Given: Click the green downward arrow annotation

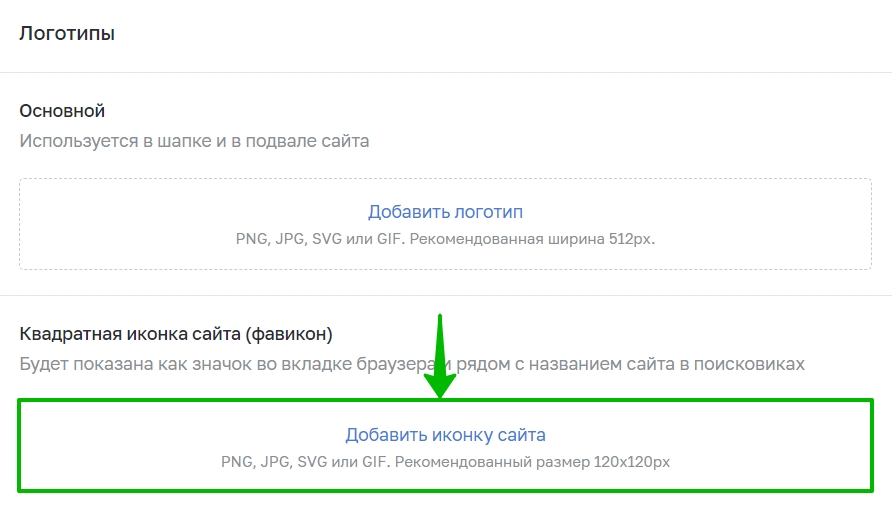Looking at the screenshot, I should 440,356.
